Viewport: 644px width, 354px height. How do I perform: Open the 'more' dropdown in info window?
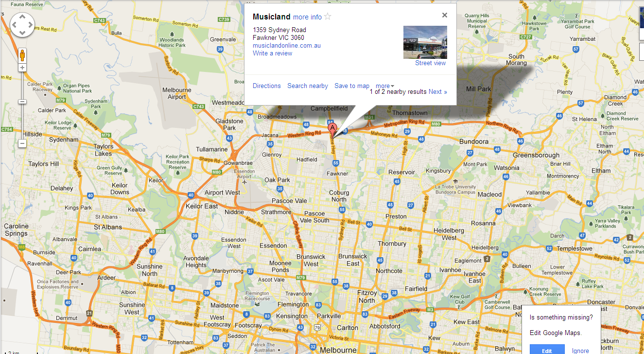point(385,86)
